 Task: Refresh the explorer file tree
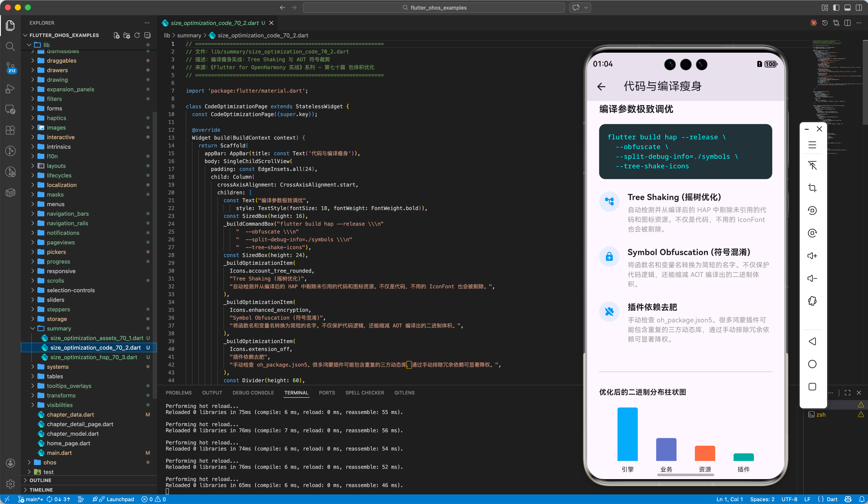point(137,35)
